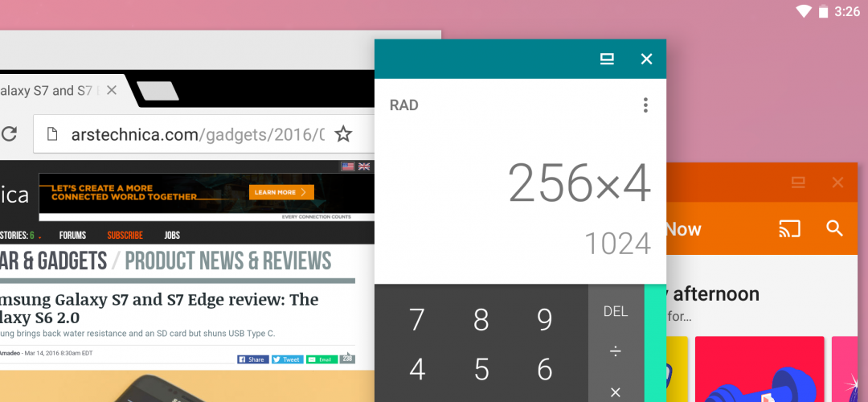Viewport: 868px width, 402px height.
Task: Open SUBSCRIBE in Ars Technica nav
Action: click(125, 236)
